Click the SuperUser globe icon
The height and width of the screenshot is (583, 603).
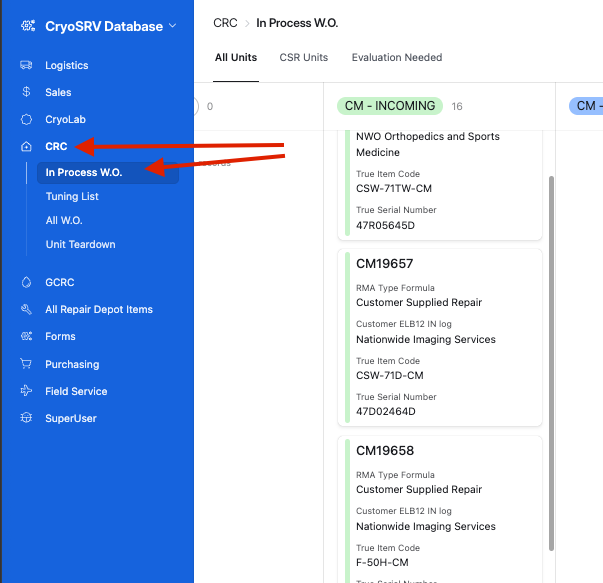(x=26, y=418)
